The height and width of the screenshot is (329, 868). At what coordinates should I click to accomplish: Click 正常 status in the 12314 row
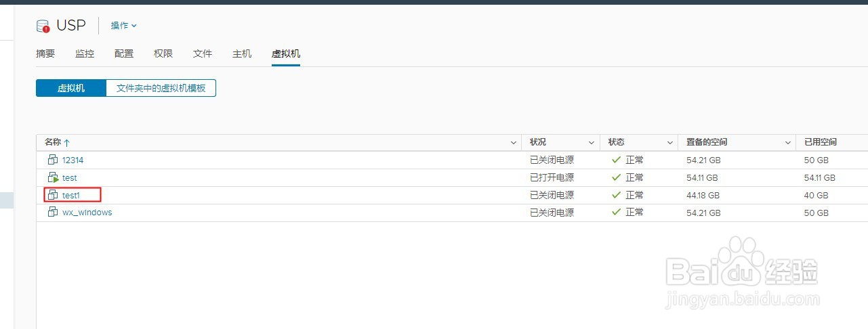click(x=634, y=160)
